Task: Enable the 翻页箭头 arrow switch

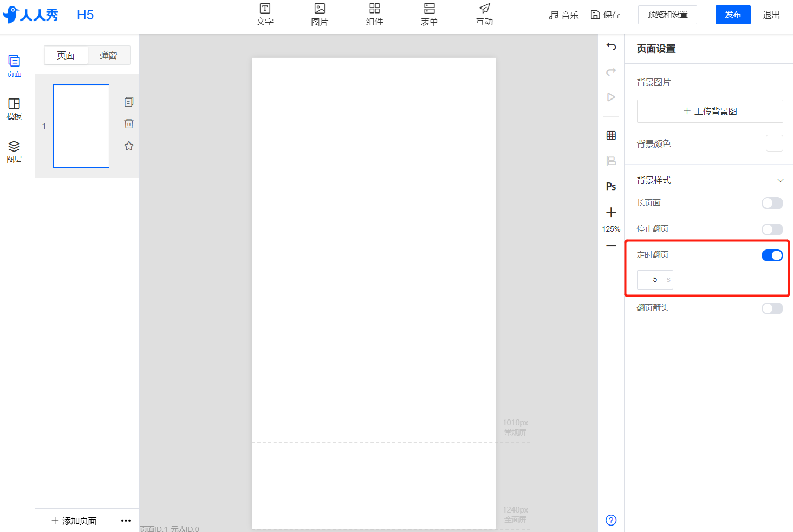Action: click(x=772, y=308)
